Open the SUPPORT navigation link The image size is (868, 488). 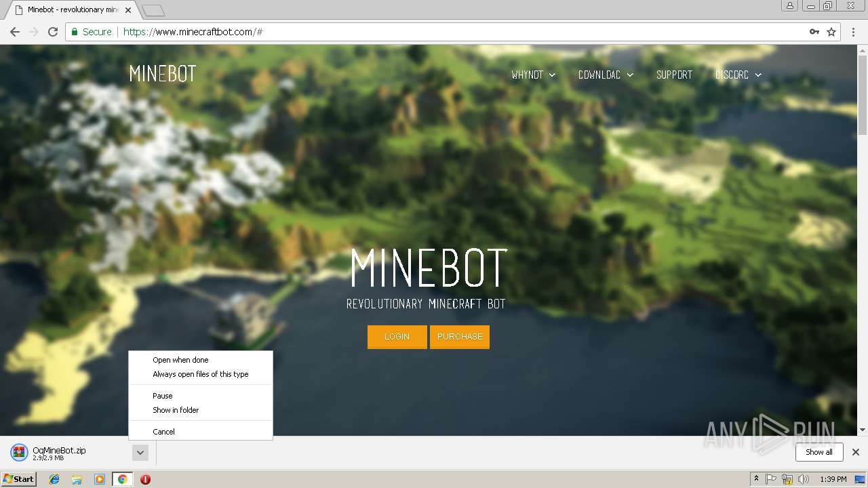point(674,75)
